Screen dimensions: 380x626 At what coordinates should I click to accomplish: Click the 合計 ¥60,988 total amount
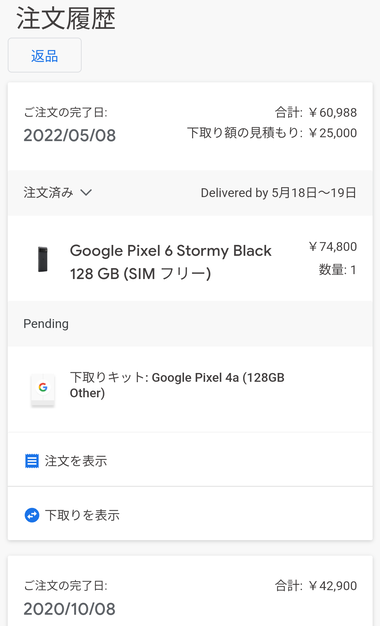click(x=316, y=113)
